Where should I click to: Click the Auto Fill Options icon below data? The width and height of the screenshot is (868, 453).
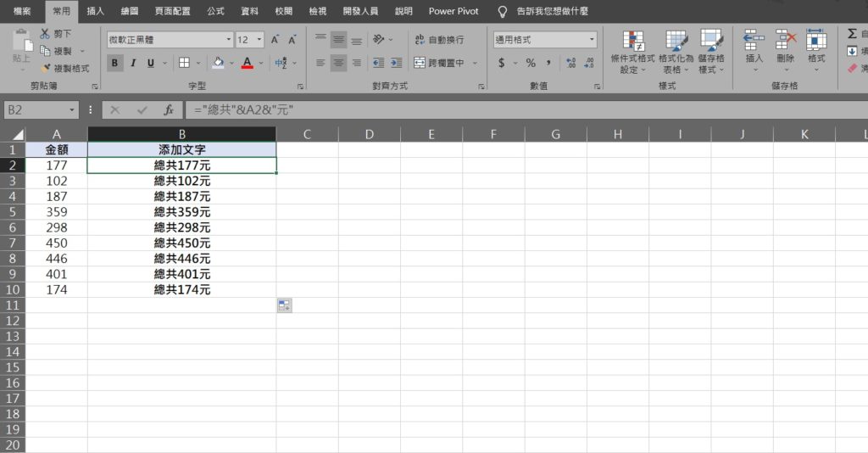click(x=285, y=305)
